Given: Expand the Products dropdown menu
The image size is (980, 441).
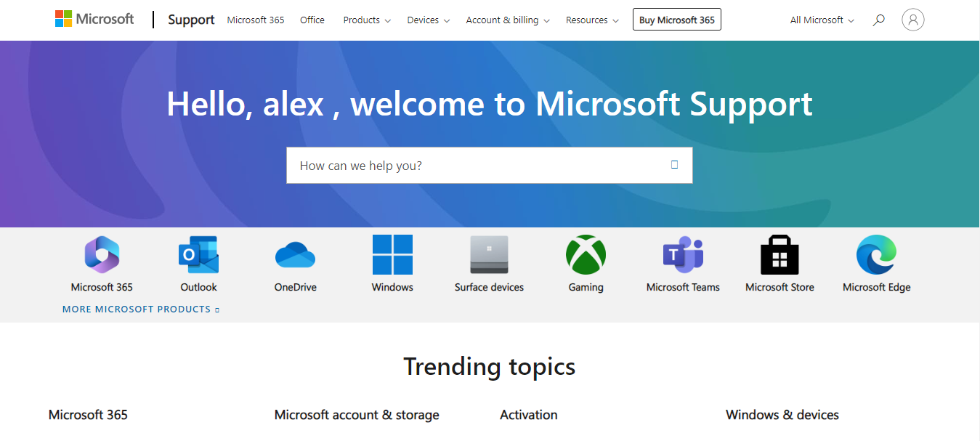Looking at the screenshot, I should tap(367, 20).
